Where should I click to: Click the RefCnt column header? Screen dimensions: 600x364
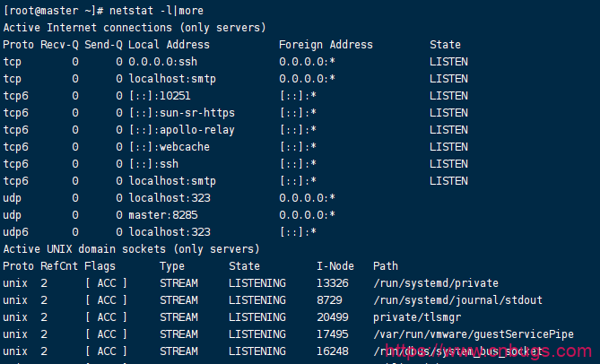[x=59, y=265]
